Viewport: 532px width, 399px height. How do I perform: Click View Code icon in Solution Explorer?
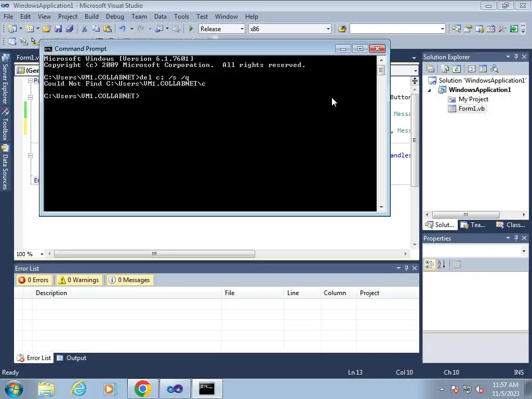(x=472, y=69)
